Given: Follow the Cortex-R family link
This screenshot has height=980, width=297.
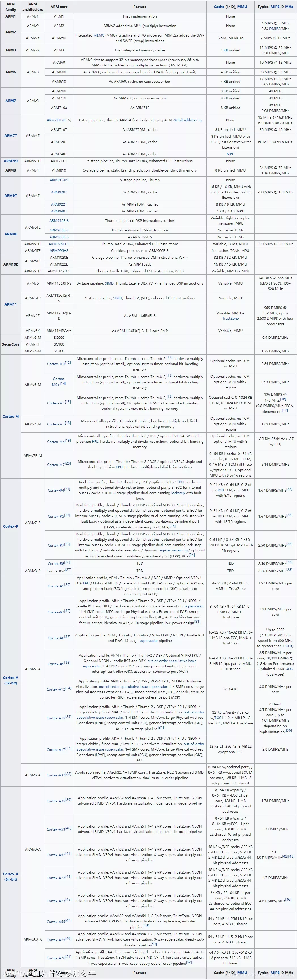Looking at the screenshot, I should point(10,526).
